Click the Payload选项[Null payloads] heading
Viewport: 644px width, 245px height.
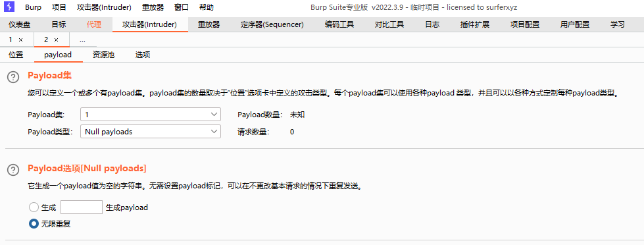[87, 168]
